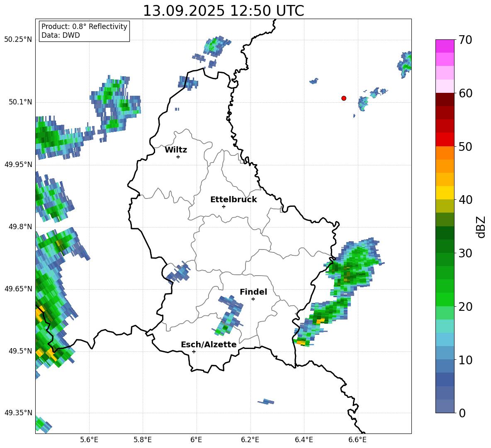491x448 pixels.
Task: Click the yellow colorbar swatch above 40
Action: click(x=445, y=193)
